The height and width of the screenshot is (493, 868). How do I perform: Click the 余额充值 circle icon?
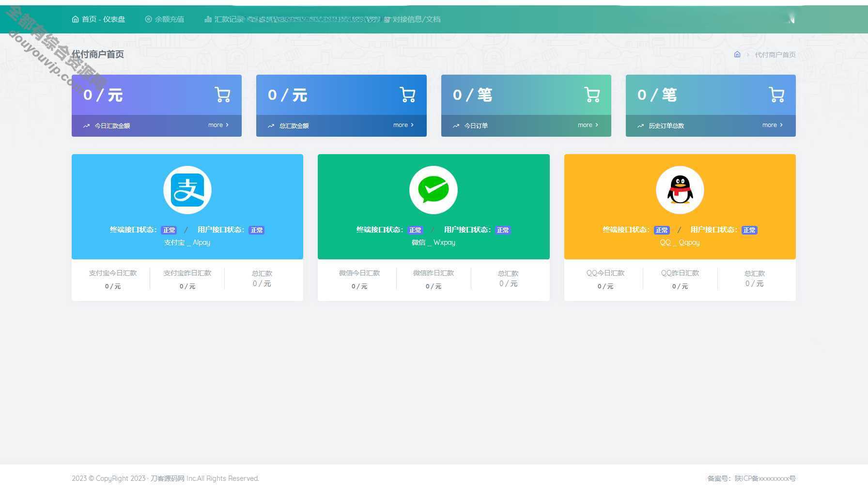point(148,19)
